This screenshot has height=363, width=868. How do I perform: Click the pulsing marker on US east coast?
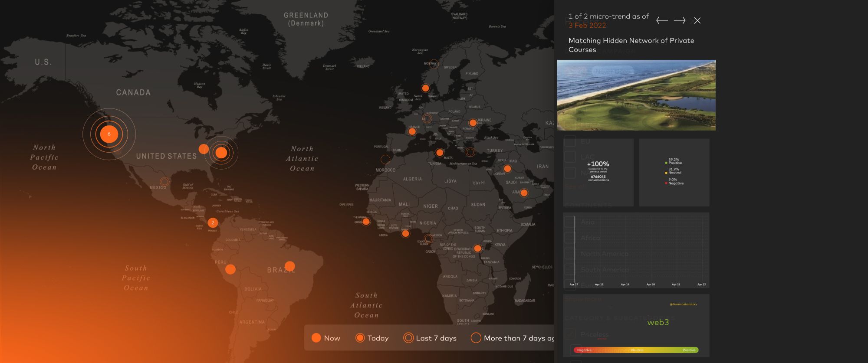point(221,153)
